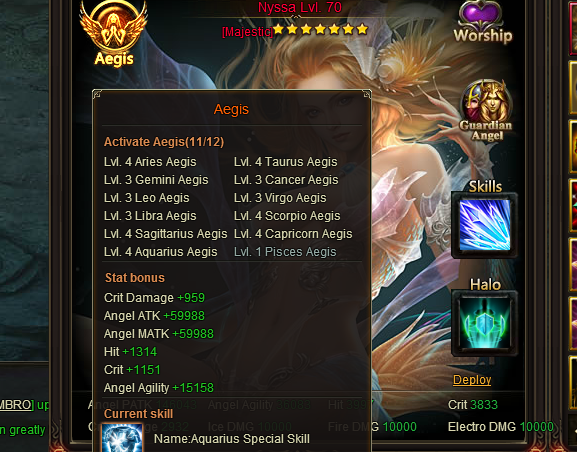Open the MBRO player name chat link

(x=17, y=405)
